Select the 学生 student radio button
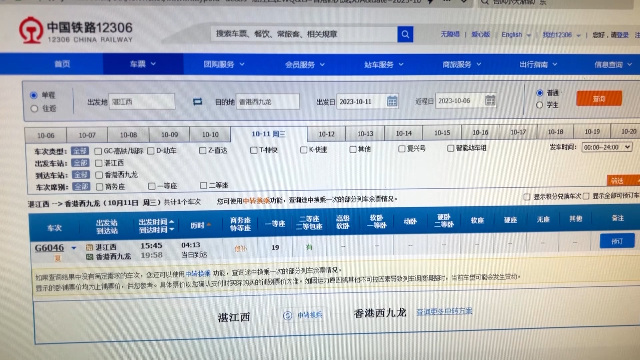 point(540,105)
